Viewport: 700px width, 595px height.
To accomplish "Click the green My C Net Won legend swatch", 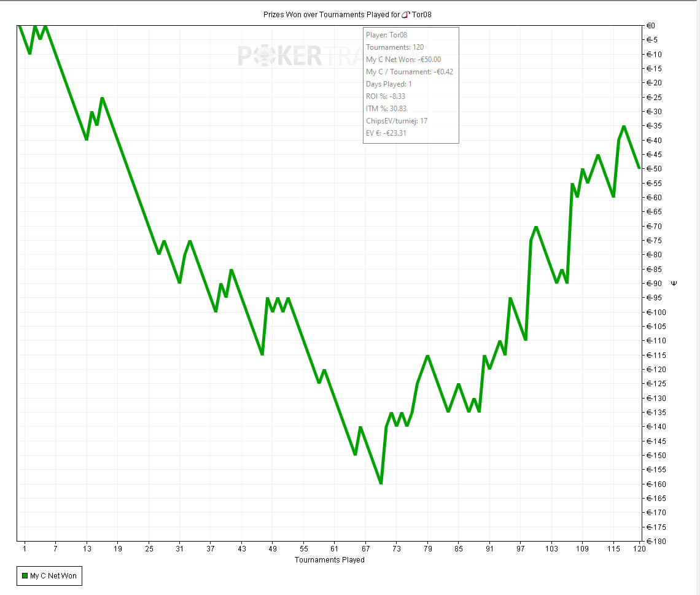I will point(25,576).
